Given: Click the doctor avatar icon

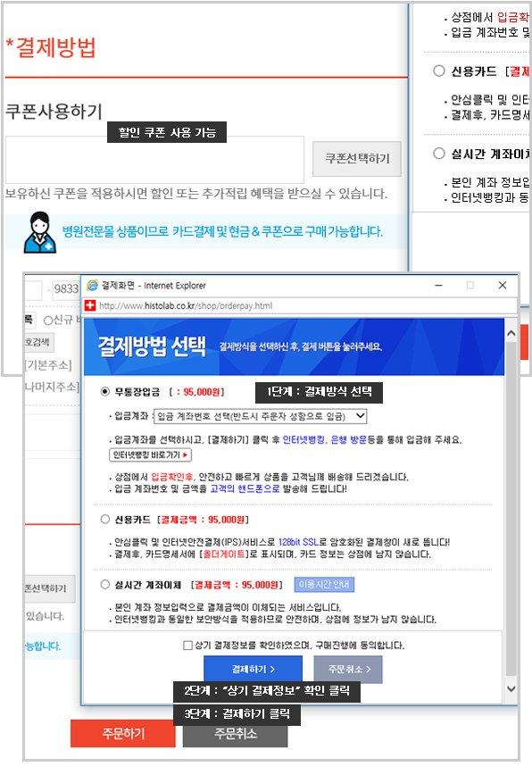Looking at the screenshot, I should 39,232.
